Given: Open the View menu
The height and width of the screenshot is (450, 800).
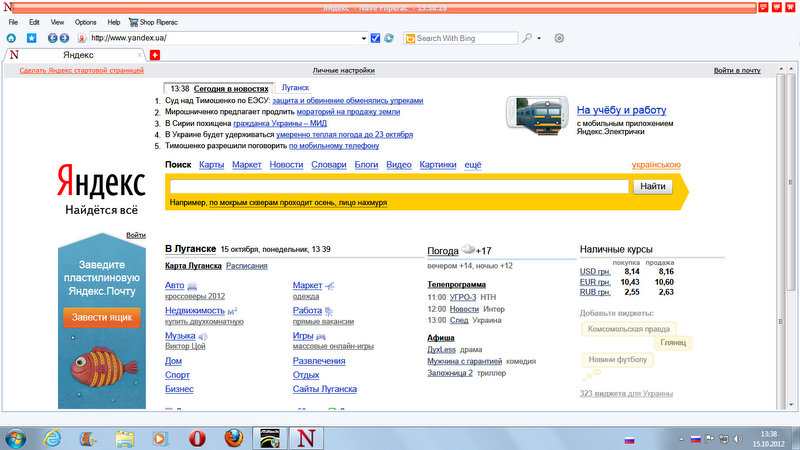Looking at the screenshot, I should click(x=57, y=22).
